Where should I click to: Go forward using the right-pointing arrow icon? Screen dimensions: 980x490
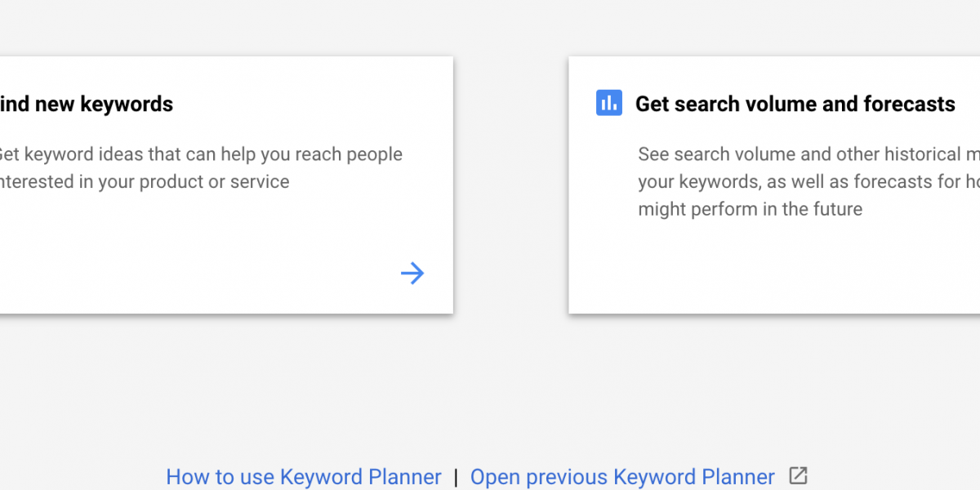[x=412, y=273]
